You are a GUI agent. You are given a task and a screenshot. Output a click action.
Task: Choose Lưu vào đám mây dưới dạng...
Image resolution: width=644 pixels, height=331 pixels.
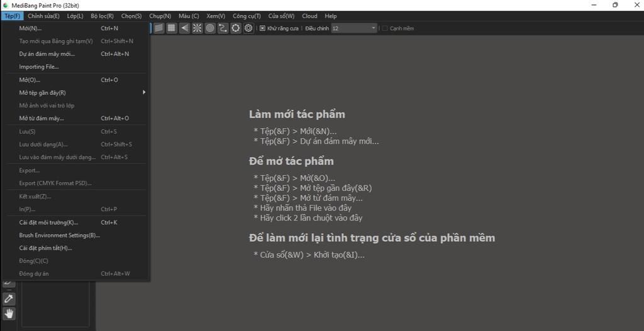(76, 157)
